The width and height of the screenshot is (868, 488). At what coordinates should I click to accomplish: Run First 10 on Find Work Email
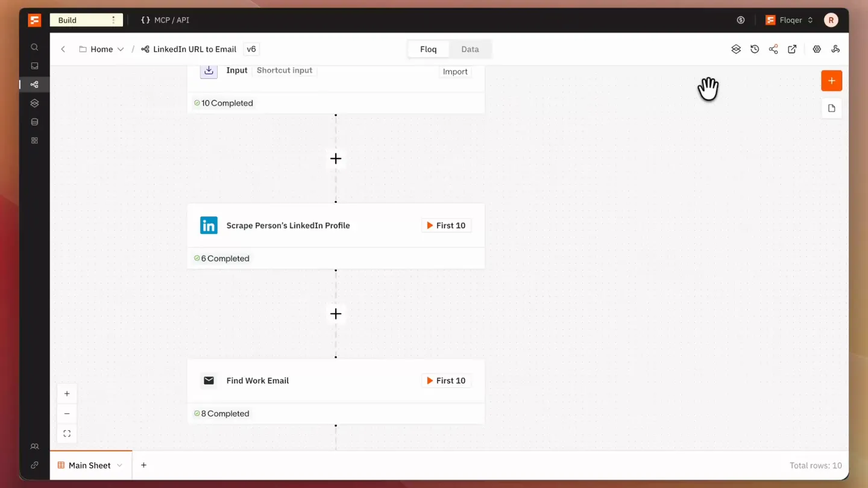click(446, 381)
